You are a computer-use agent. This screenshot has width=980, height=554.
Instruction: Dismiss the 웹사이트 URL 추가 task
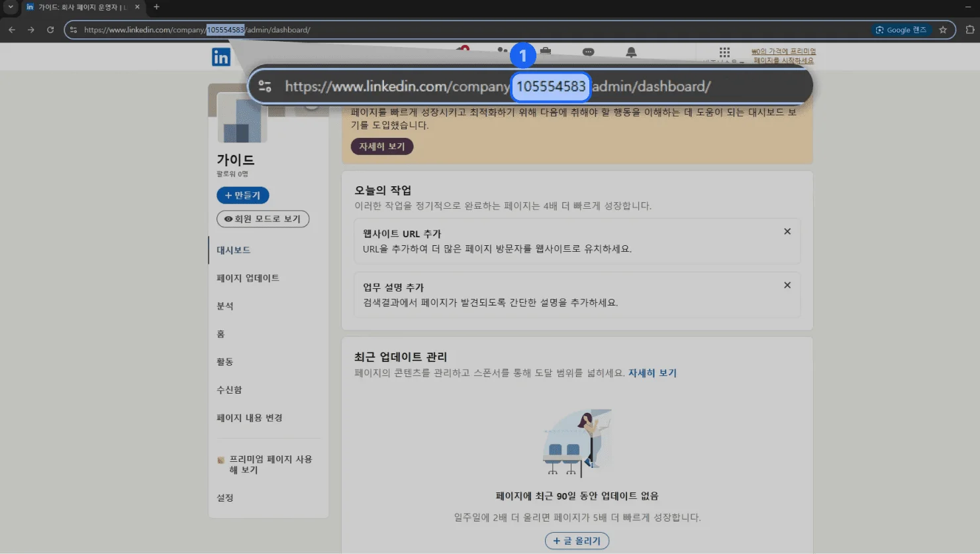click(787, 231)
